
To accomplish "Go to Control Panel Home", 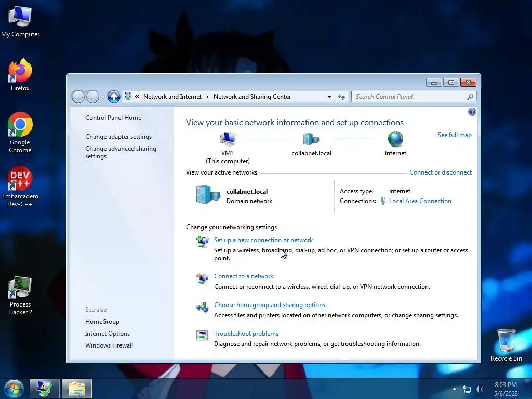I will point(113,118).
